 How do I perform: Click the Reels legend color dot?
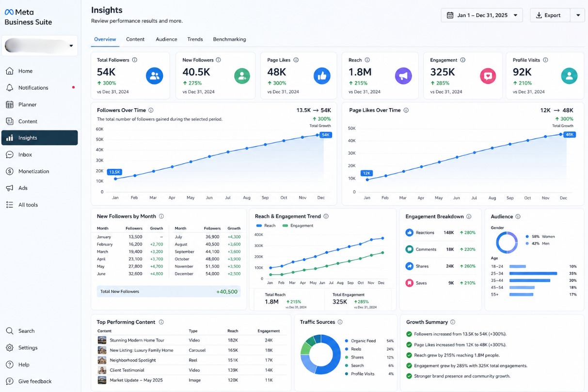(347, 349)
